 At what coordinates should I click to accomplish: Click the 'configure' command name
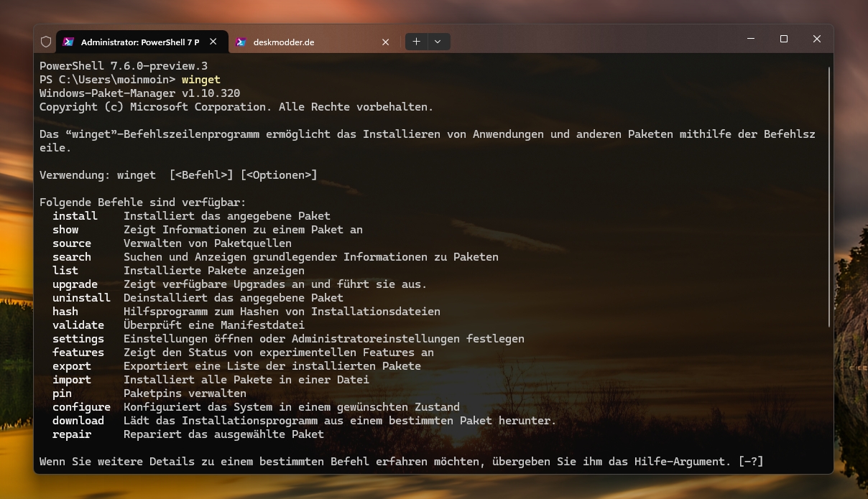[81, 407]
